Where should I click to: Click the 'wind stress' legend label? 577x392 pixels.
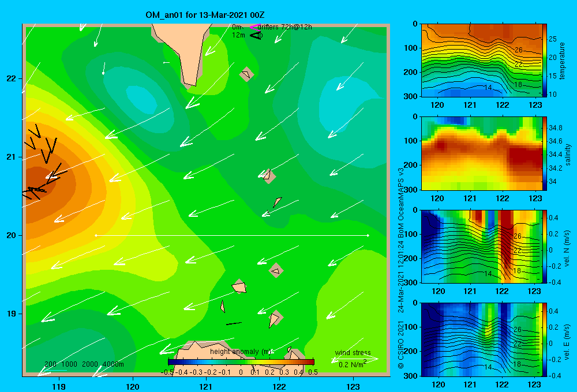click(353, 353)
